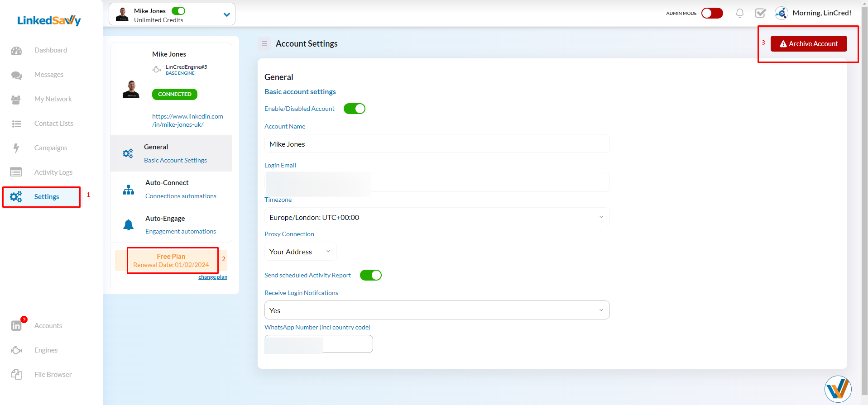Open Dashboard from the sidebar
The height and width of the screenshot is (405, 868).
click(x=50, y=50)
